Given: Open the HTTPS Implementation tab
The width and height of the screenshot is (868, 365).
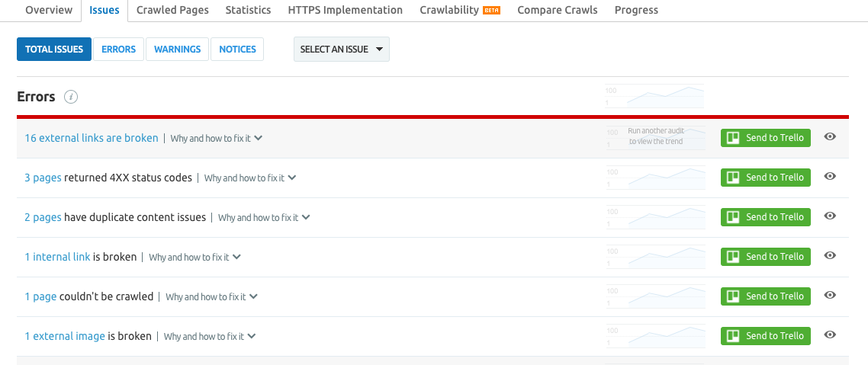Looking at the screenshot, I should point(345,10).
